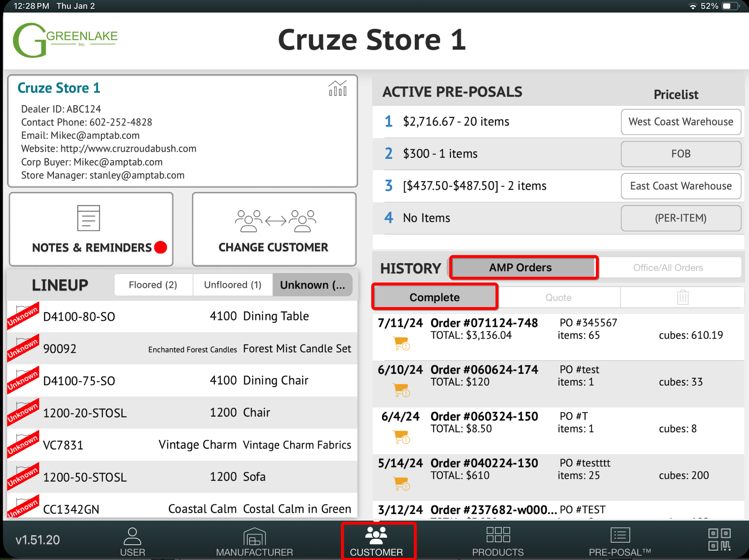Select the Unfloored (1) lineup tab
Screen dimensions: 749x560
233,285
